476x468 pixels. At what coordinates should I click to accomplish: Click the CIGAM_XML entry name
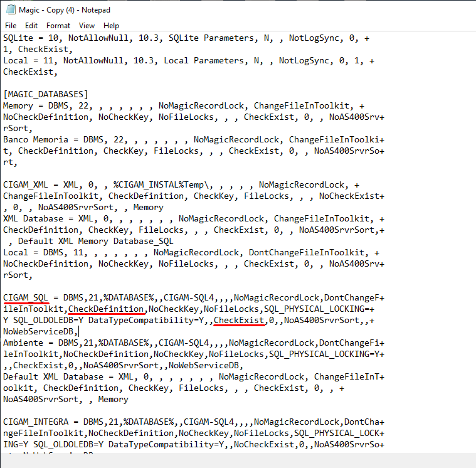26,184
